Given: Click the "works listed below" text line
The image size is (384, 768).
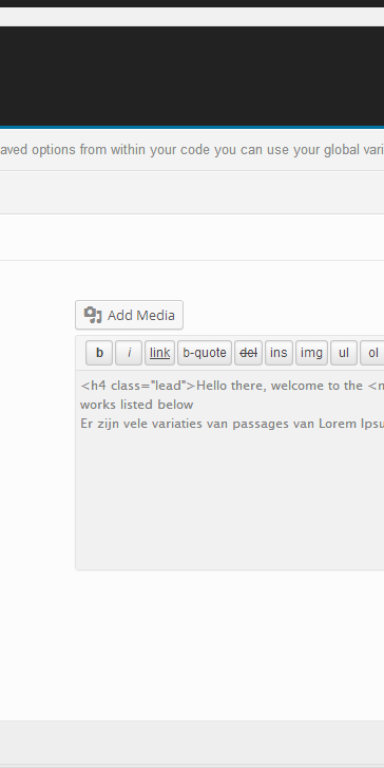Looking at the screenshot, I should coord(137,405).
